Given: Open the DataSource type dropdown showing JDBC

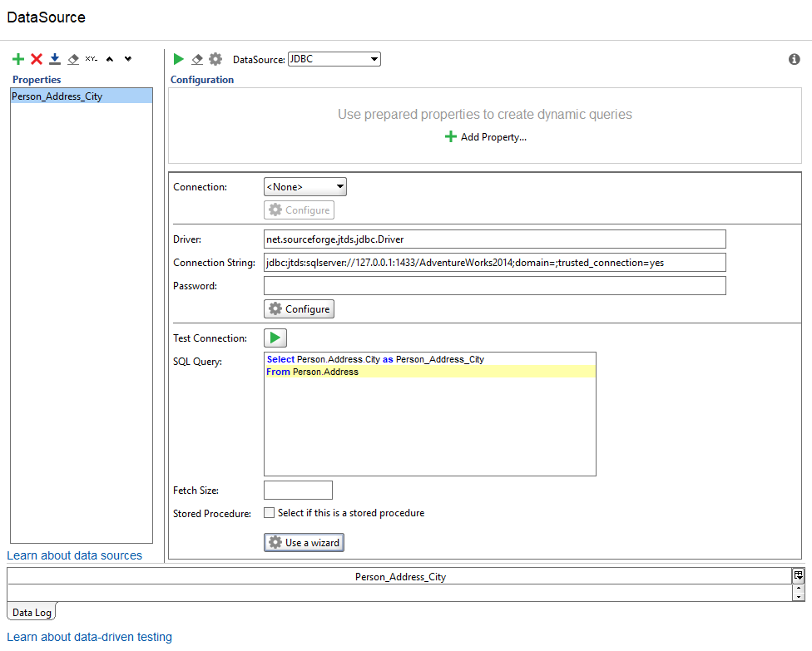Looking at the screenshot, I should 334,59.
